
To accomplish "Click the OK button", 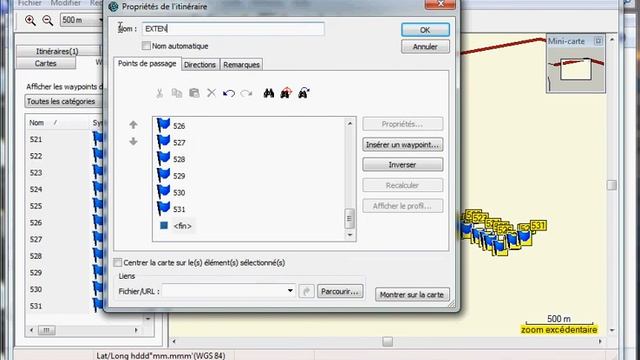I will click(x=425, y=30).
